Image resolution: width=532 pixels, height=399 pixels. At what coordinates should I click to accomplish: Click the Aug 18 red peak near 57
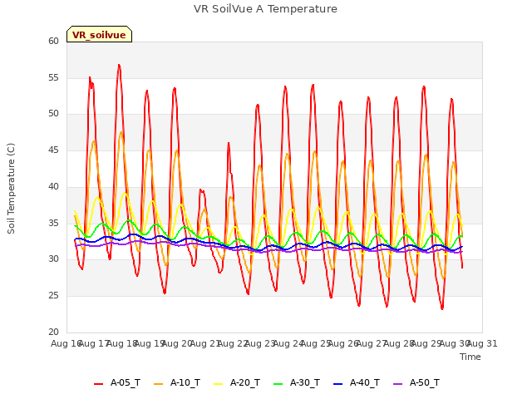click(119, 65)
